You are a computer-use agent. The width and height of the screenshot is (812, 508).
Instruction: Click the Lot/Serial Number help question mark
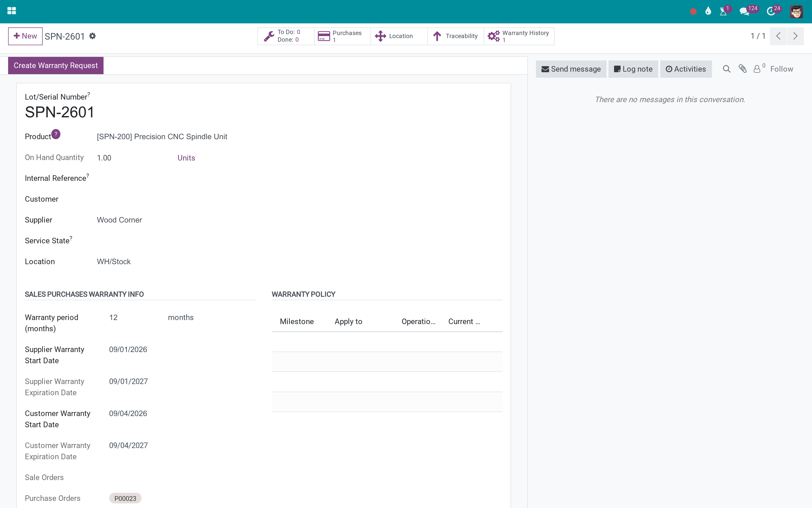pyautogui.click(x=89, y=94)
